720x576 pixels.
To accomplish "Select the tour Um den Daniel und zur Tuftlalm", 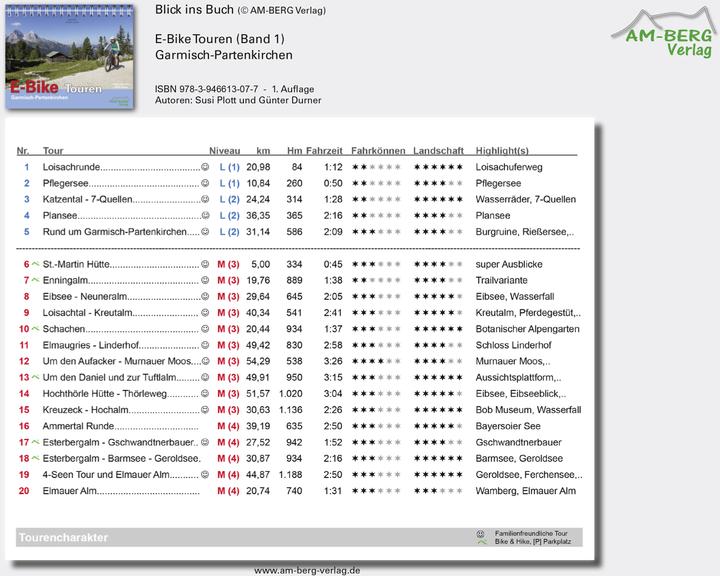I will (109, 378).
